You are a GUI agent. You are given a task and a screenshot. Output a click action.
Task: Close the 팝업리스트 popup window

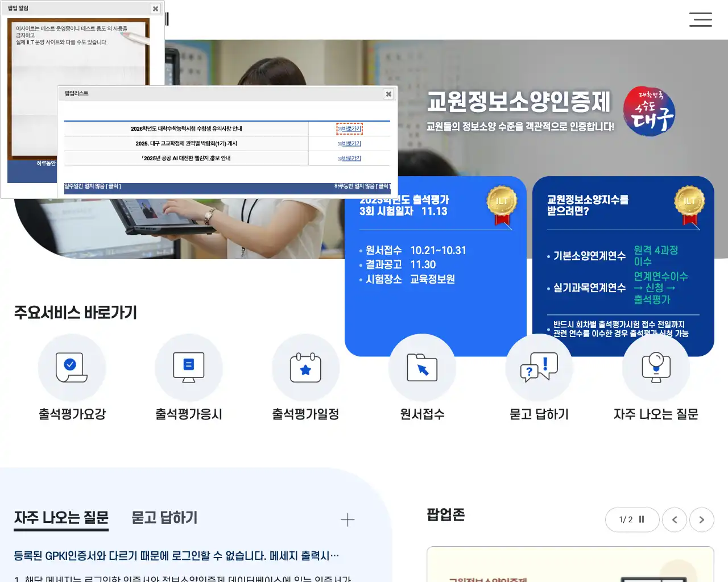[388, 94]
